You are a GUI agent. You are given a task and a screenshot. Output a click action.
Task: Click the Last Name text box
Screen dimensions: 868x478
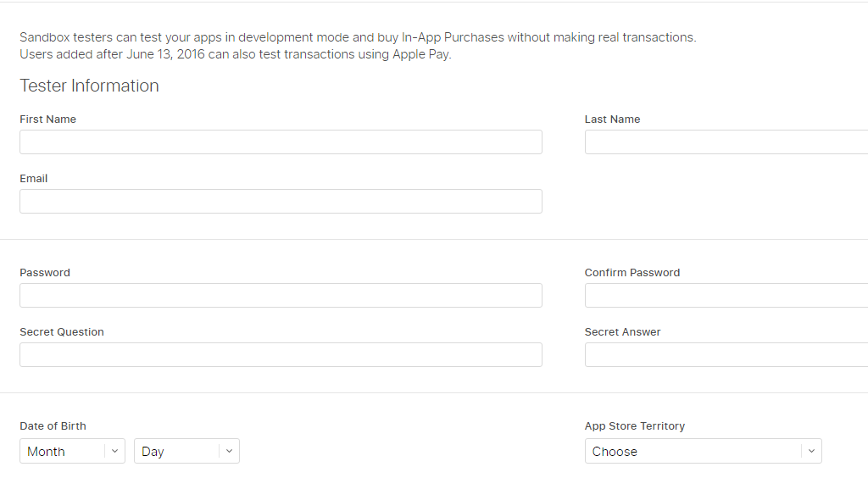pos(726,142)
